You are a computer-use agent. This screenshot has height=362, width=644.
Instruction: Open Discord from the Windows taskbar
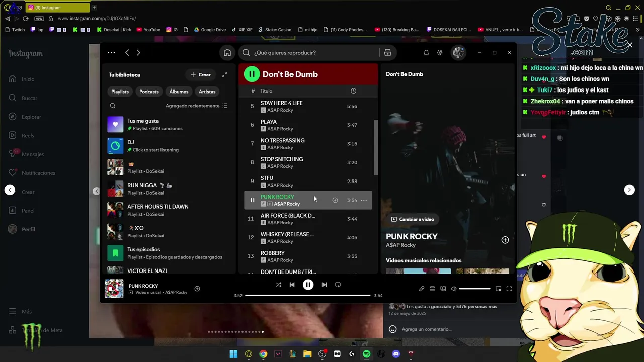click(x=396, y=354)
